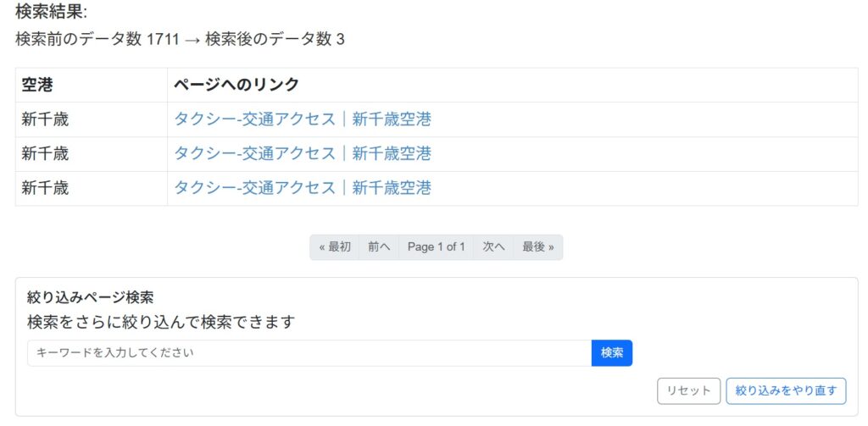
Task: Click the data count summary line
Action: (180, 39)
